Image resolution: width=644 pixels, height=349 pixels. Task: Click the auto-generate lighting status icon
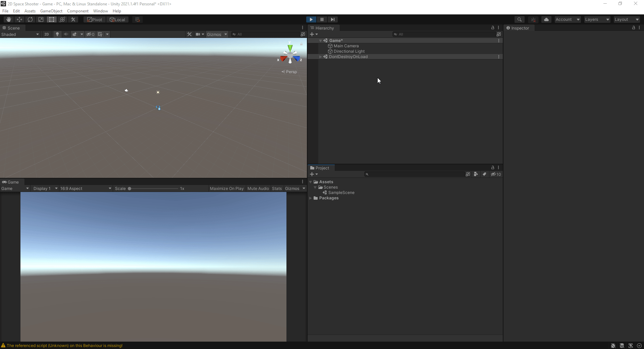pos(631,346)
